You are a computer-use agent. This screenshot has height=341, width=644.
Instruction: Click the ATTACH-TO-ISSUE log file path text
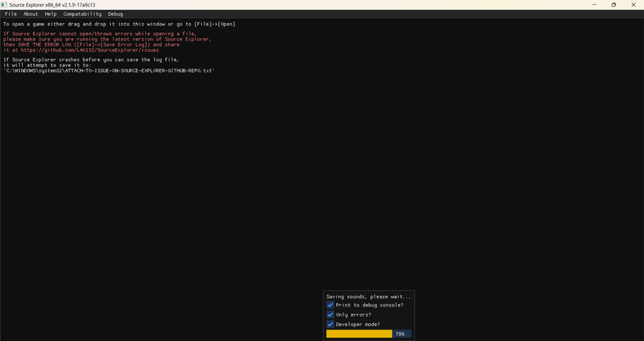point(109,71)
